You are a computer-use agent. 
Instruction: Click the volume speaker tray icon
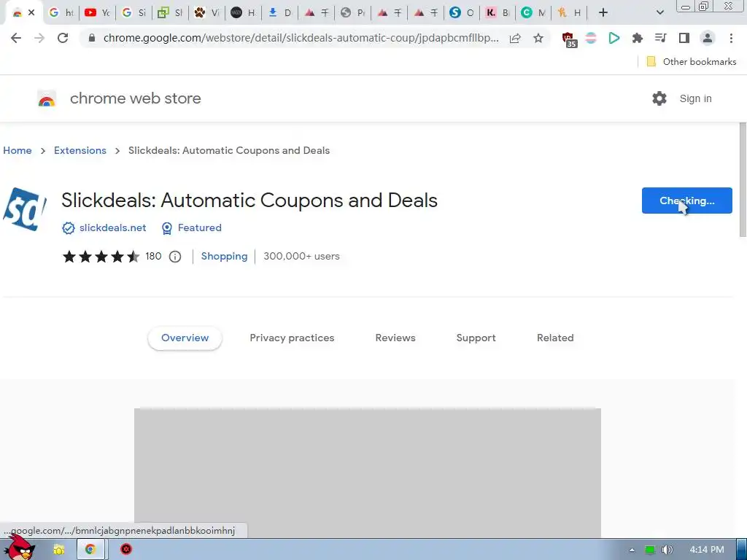[667, 550]
